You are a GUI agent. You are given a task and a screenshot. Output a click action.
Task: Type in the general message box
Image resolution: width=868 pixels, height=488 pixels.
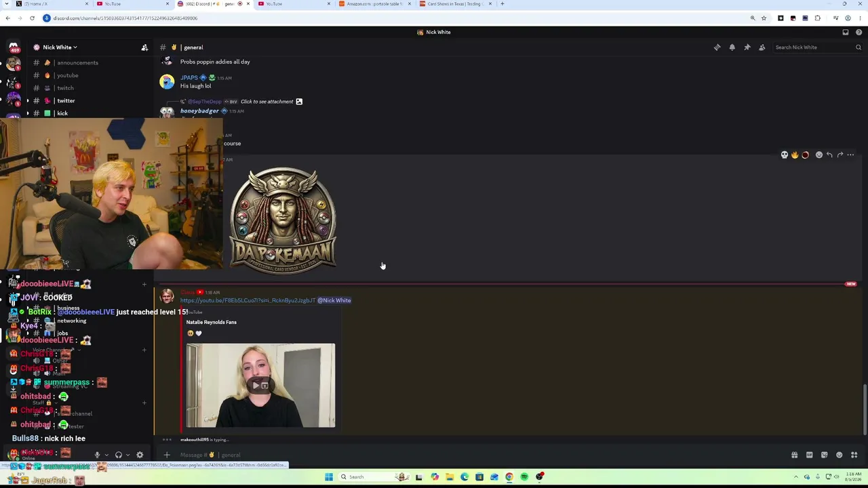[475, 455]
